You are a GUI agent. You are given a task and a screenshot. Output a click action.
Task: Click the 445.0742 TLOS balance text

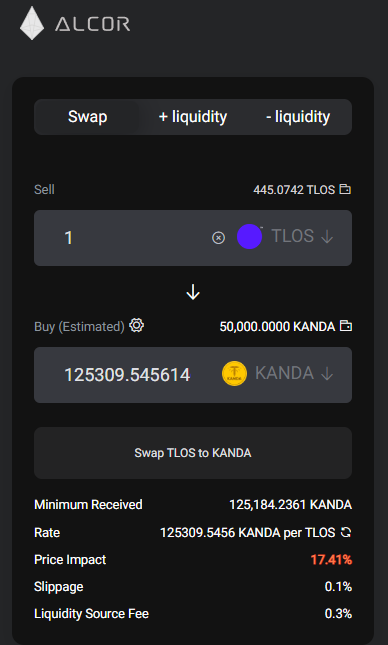click(294, 190)
